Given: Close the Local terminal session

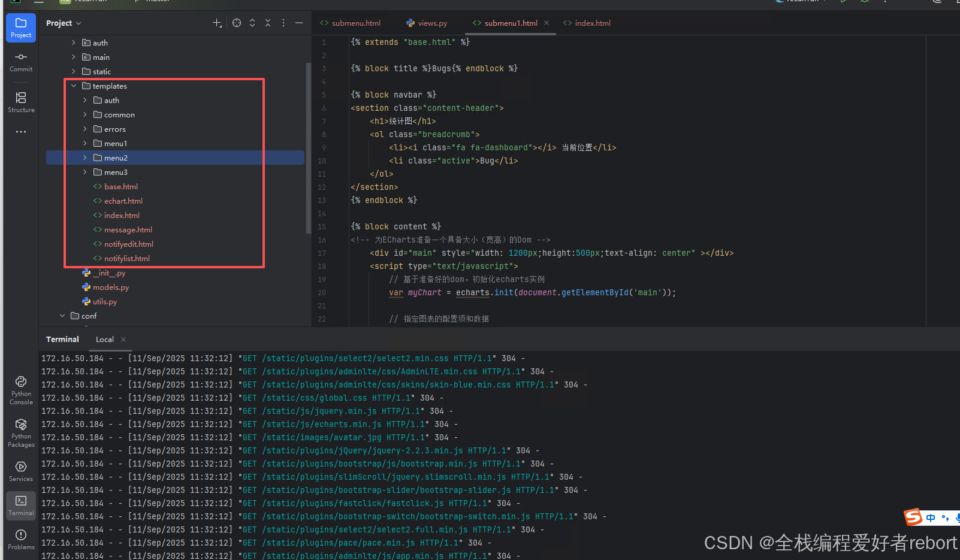Looking at the screenshot, I should (x=123, y=340).
